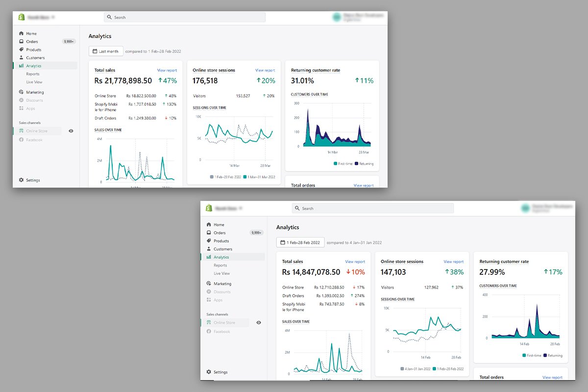This screenshot has width=588, height=392.
Task: Open the 1 Feb–28 Feb 2022 date picker
Action: click(x=300, y=242)
